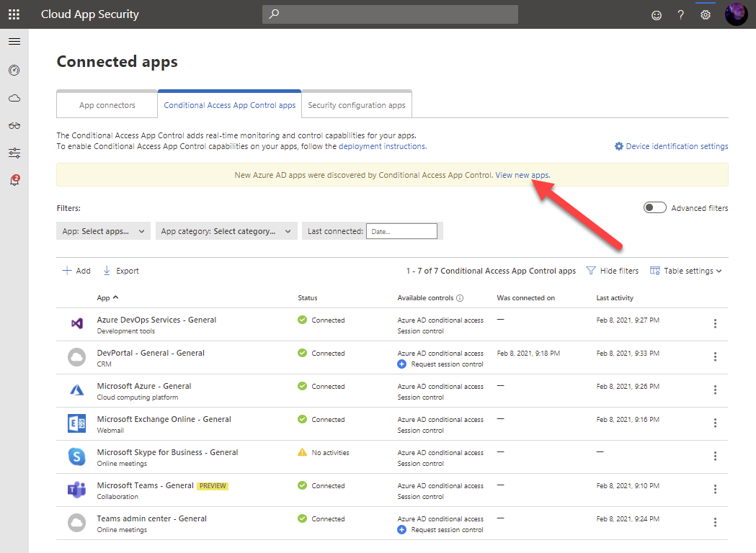Open Alerts via the bell icon

click(x=14, y=180)
